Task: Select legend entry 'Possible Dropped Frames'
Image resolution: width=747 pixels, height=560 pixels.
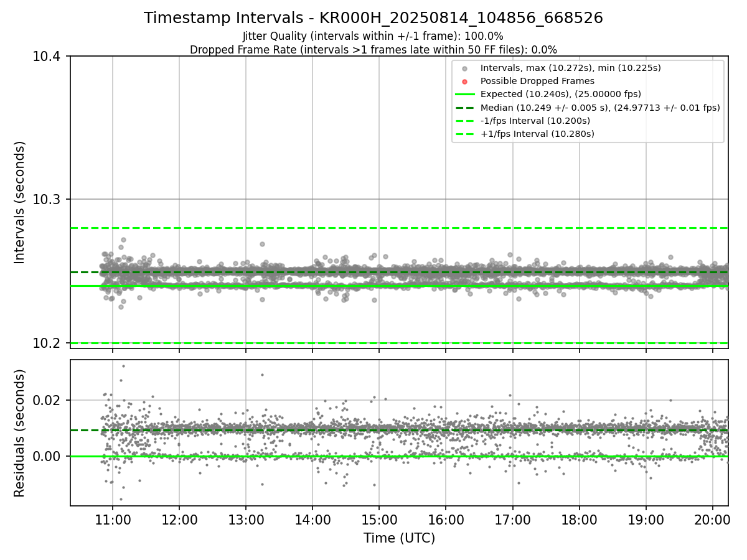Action: (x=537, y=81)
